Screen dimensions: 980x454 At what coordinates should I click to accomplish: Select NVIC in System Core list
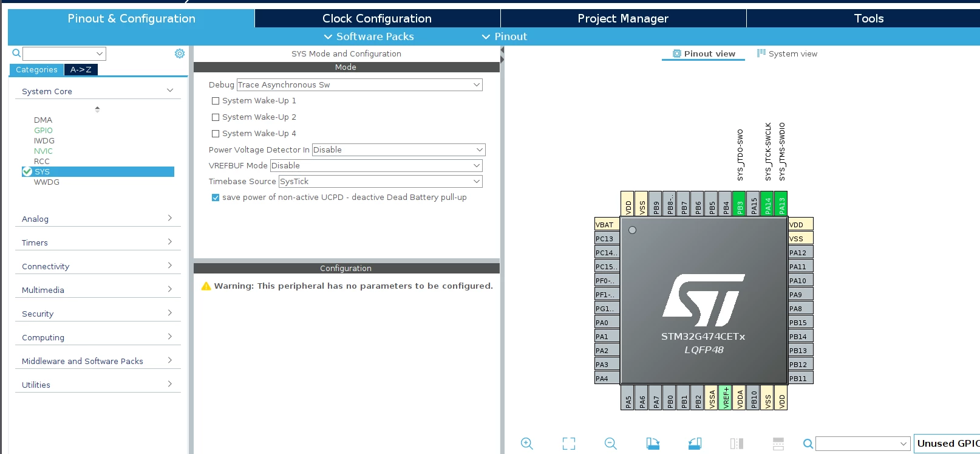coord(43,151)
